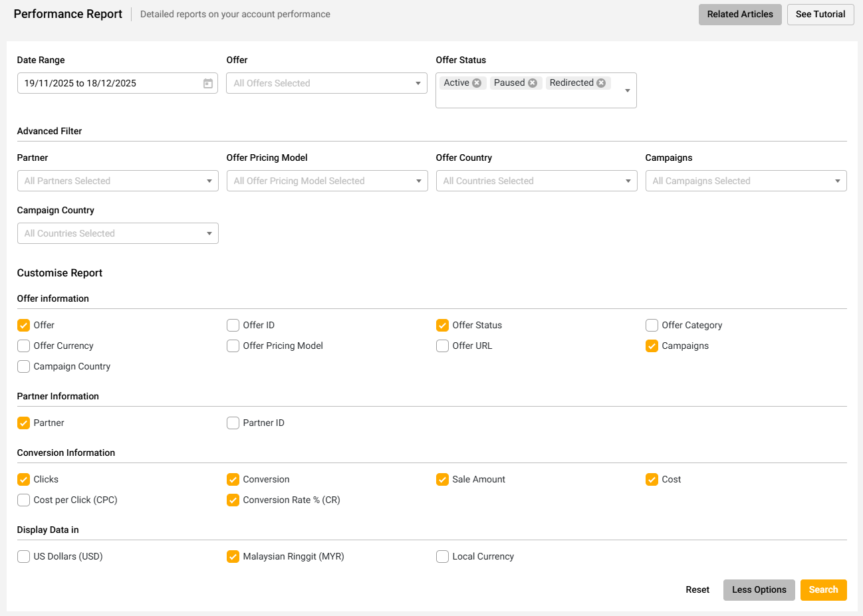The width and height of the screenshot is (863, 616).
Task: Expand the Offer Pricing Model dropdown
Action: [x=326, y=181]
